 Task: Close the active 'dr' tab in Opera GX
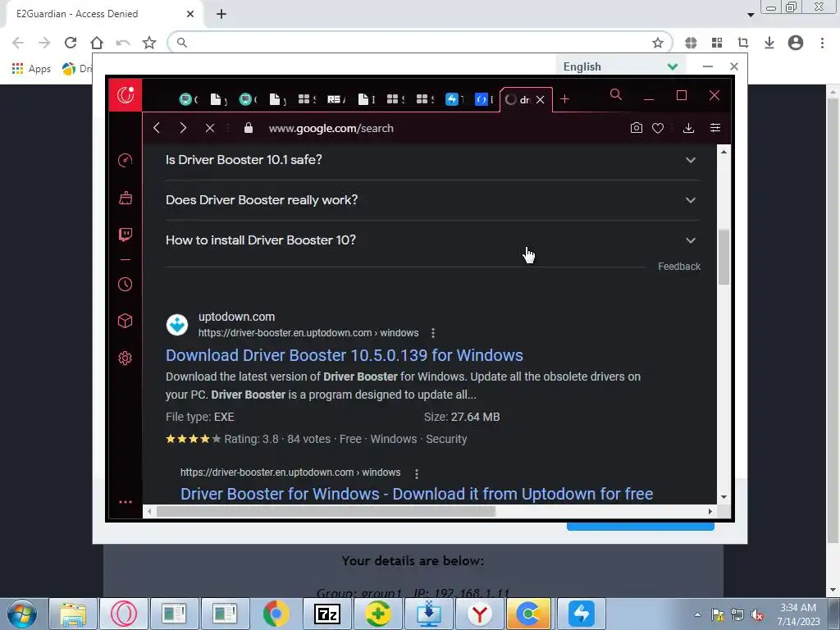540,99
